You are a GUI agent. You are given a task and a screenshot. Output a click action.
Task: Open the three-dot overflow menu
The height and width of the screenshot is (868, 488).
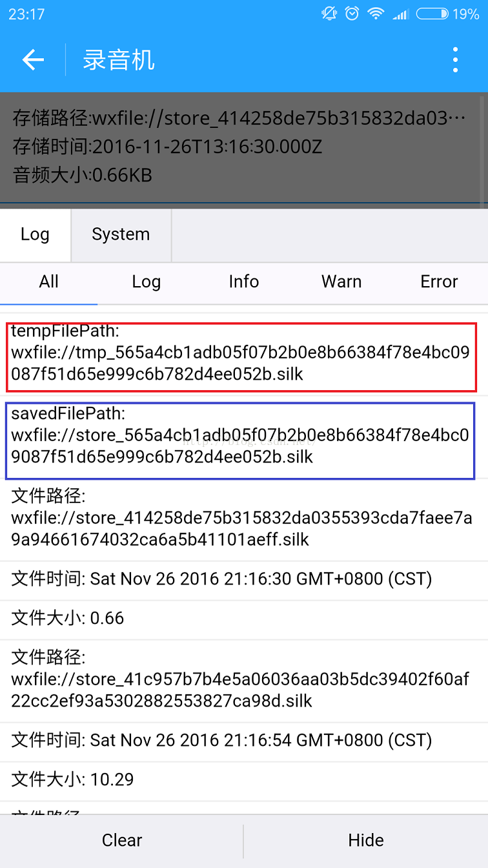456,60
